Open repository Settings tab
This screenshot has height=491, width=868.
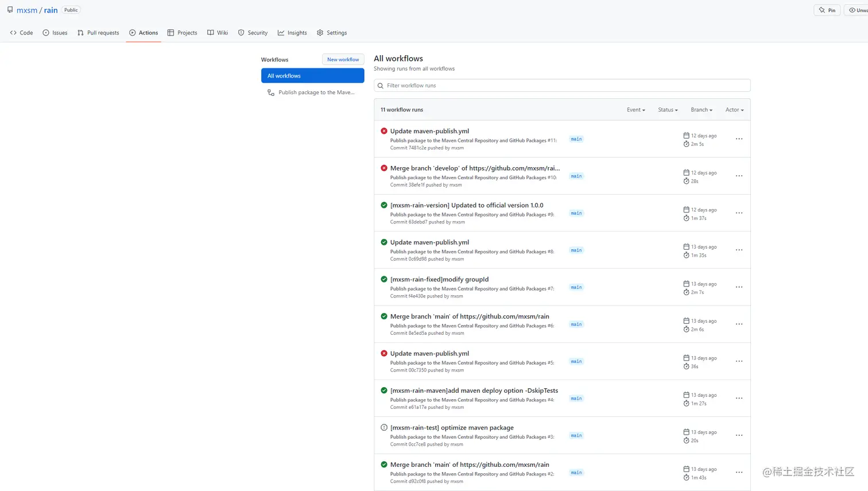[x=332, y=33]
